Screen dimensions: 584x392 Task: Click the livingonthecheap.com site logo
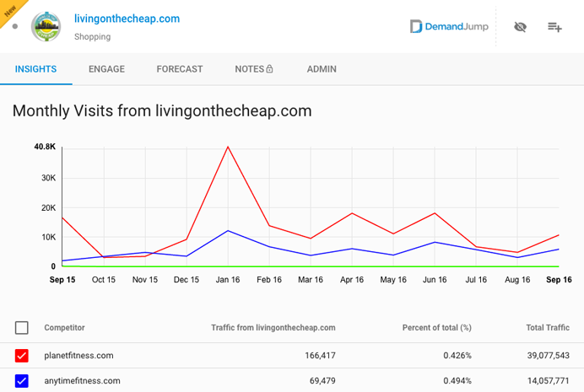point(46,26)
